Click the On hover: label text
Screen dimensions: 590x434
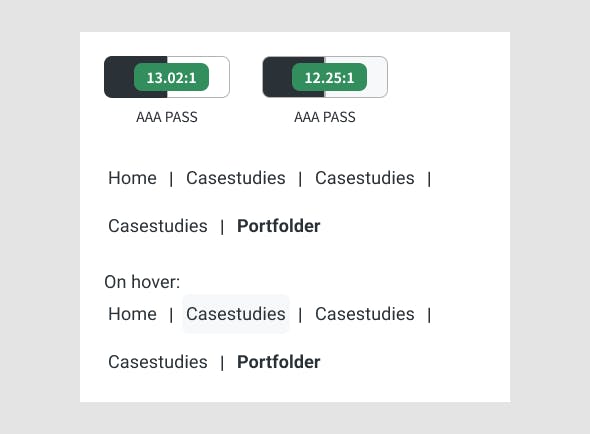coord(142,282)
